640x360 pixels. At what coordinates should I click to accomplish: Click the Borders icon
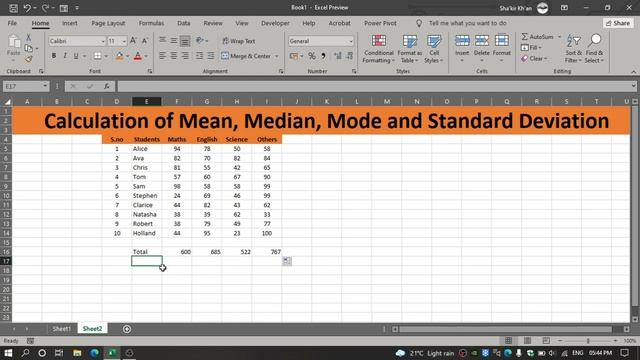pos(97,56)
